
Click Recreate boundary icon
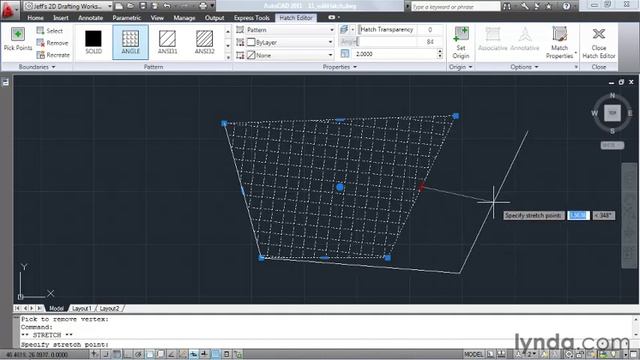(40, 55)
